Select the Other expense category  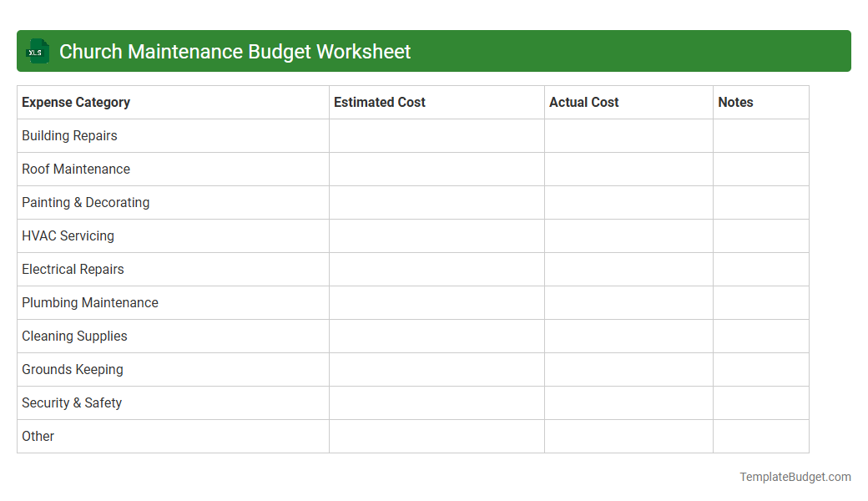pyautogui.click(x=38, y=436)
